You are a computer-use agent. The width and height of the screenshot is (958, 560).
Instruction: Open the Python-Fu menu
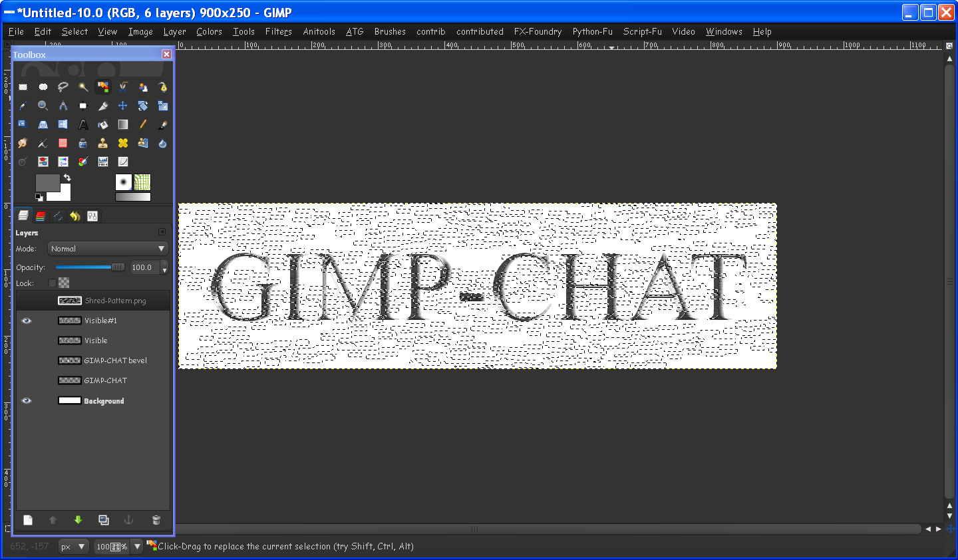(592, 31)
